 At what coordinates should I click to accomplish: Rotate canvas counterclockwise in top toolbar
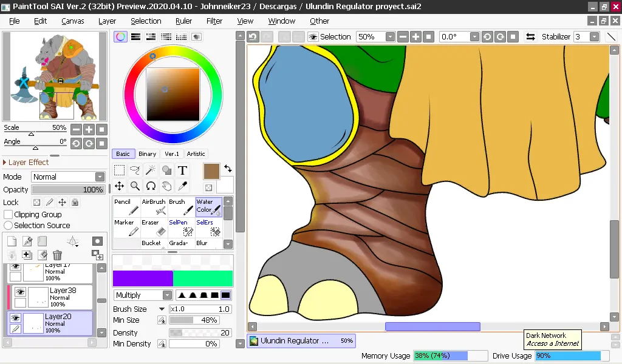coord(487,37)
